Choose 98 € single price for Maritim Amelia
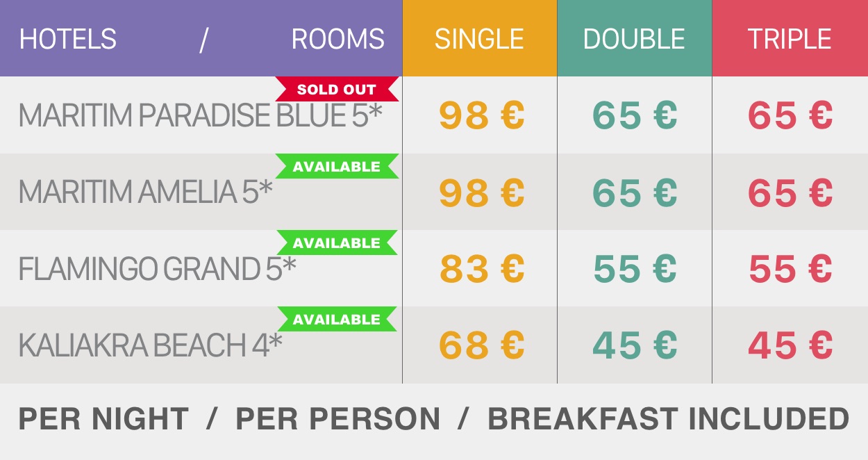This screenshot has width=868, height=460. [481, 192]
